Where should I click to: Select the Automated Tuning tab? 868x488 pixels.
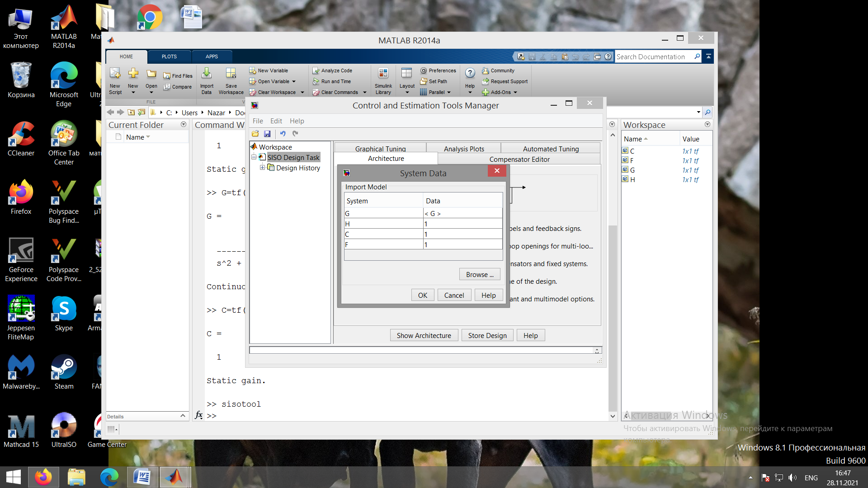(551, 148)
